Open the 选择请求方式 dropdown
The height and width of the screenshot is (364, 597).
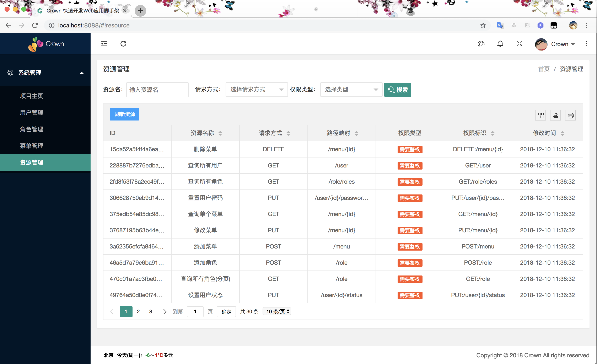click(x=256, y=90)
